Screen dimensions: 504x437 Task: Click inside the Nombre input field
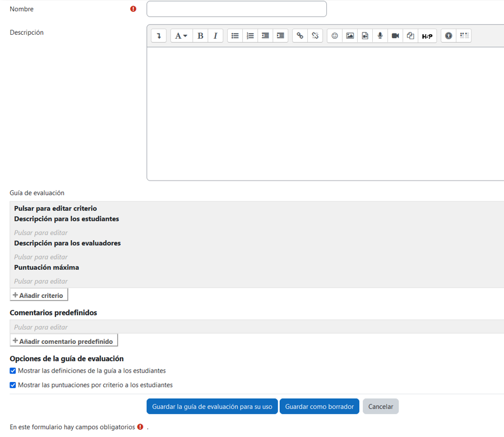(x=236, y=9)
